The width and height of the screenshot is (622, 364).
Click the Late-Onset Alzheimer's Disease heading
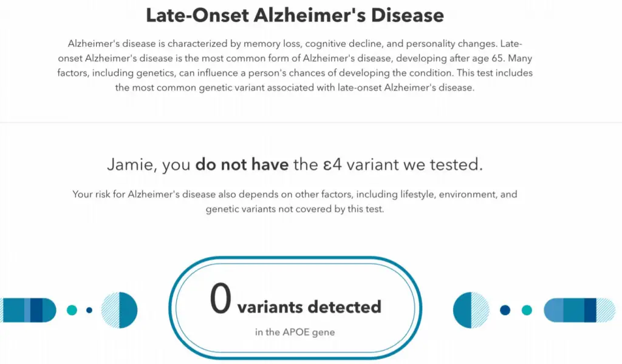[x=295, y=15]
